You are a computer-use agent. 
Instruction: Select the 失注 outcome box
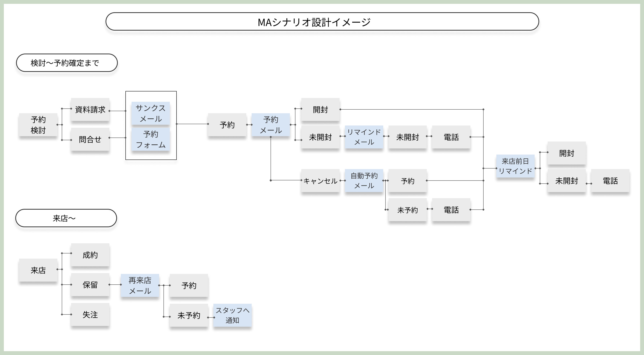[x=90, y=314]
